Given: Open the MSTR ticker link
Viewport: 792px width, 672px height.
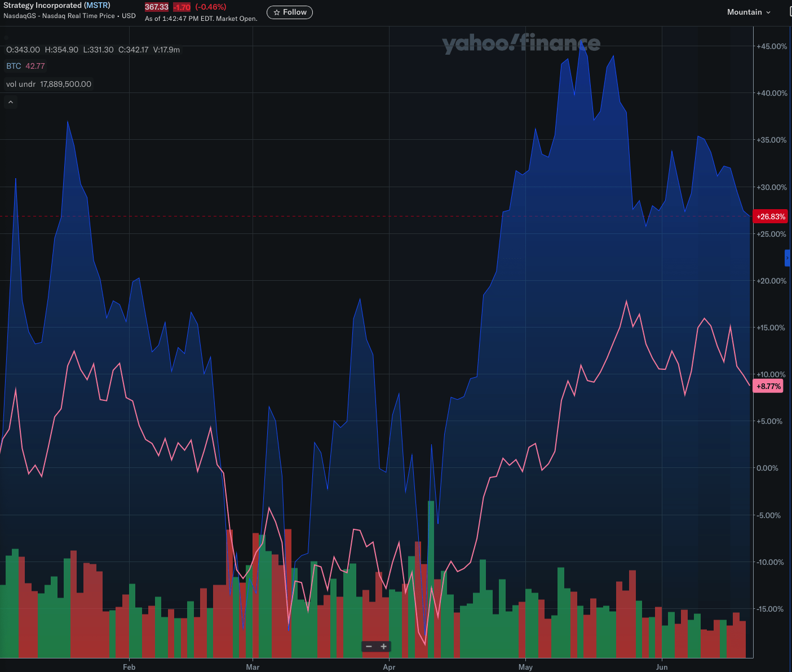Looking at the screenshot, I should click(x=97, y=5).
